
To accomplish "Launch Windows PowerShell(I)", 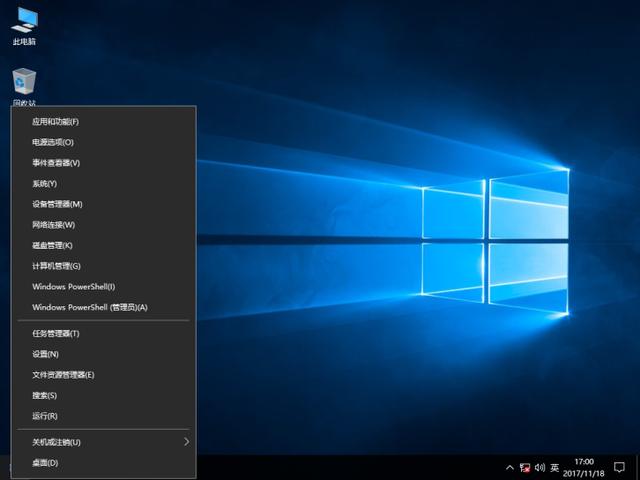I will 103,287.
